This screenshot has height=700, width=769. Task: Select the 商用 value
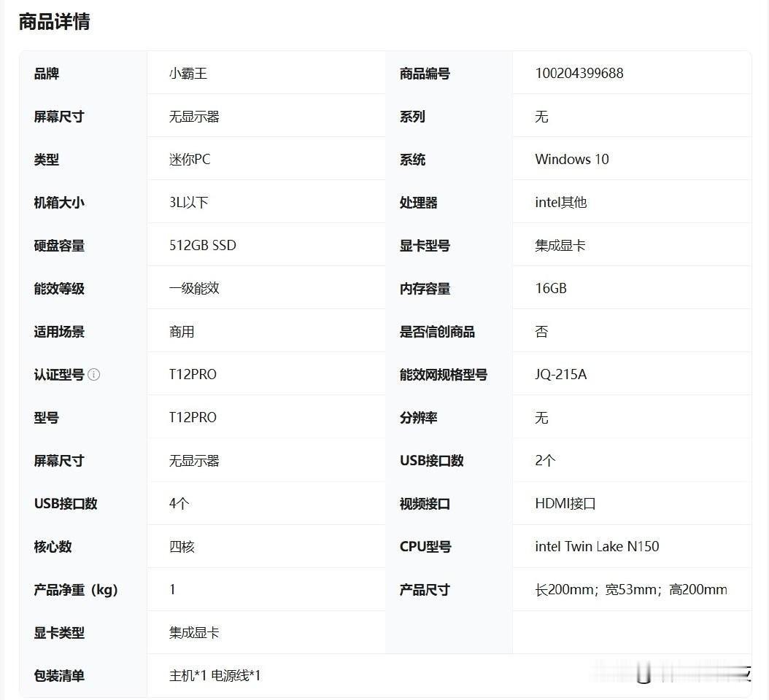pos(182,332)
